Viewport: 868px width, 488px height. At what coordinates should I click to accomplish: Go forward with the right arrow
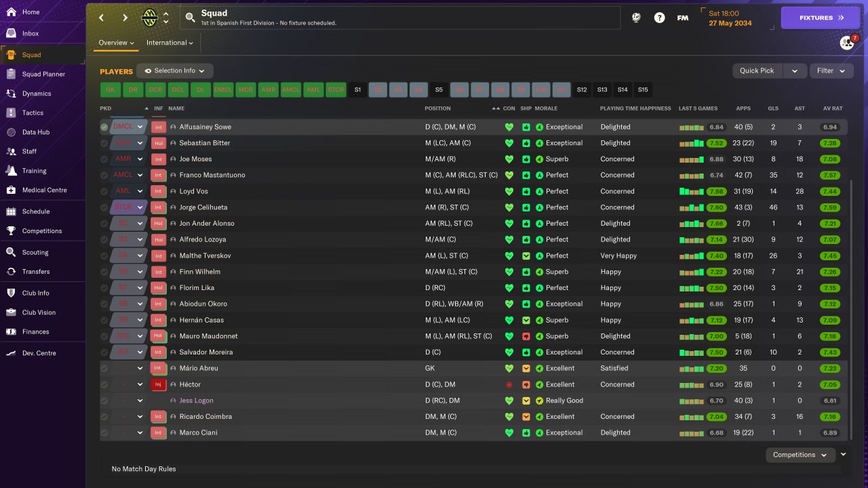[x=125, y=18]
